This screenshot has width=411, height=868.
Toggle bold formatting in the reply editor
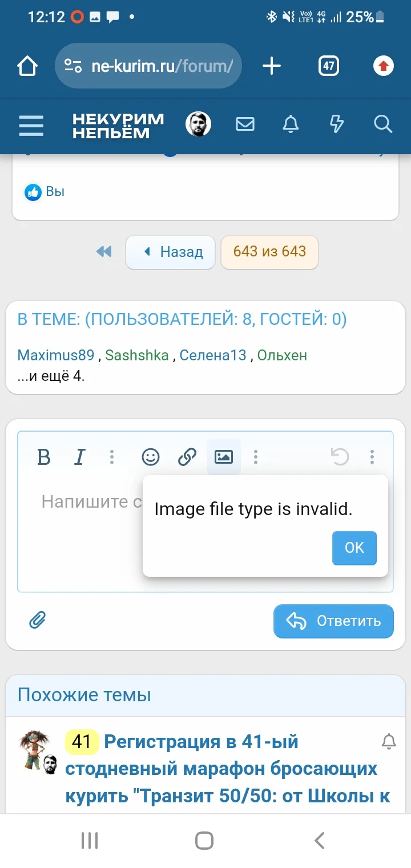(43, 457)
